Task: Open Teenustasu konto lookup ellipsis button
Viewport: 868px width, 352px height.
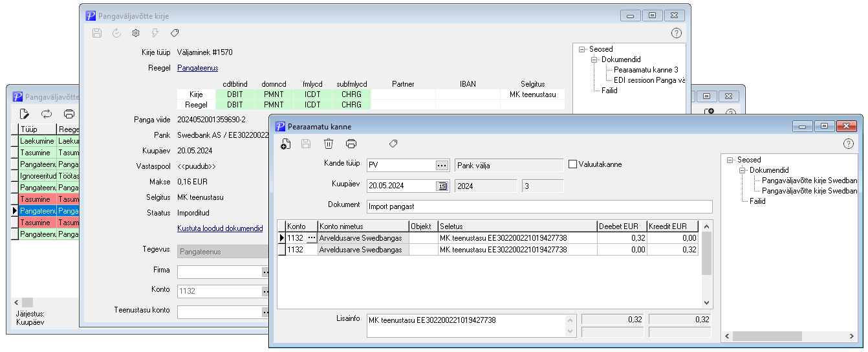Action: 265,312
